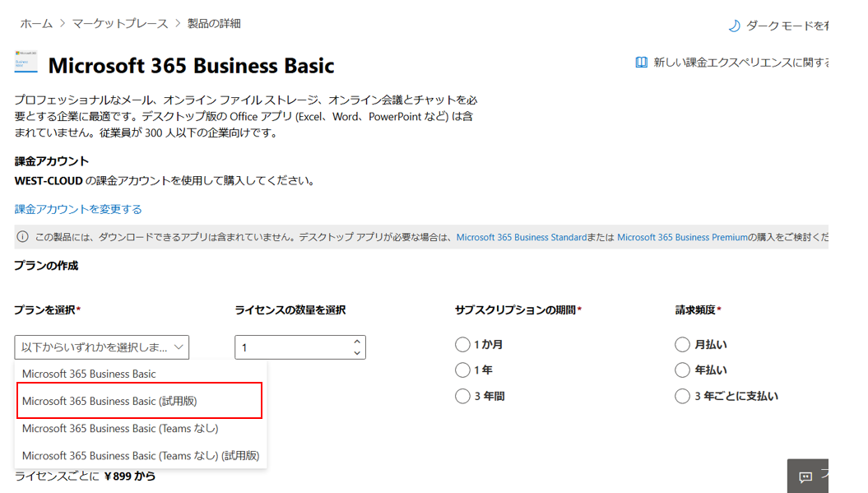Screen dimensions: 868x493
Task: Click 課金アカウントを変更する link
Action: pyautogui.click(x=78, y=209)
